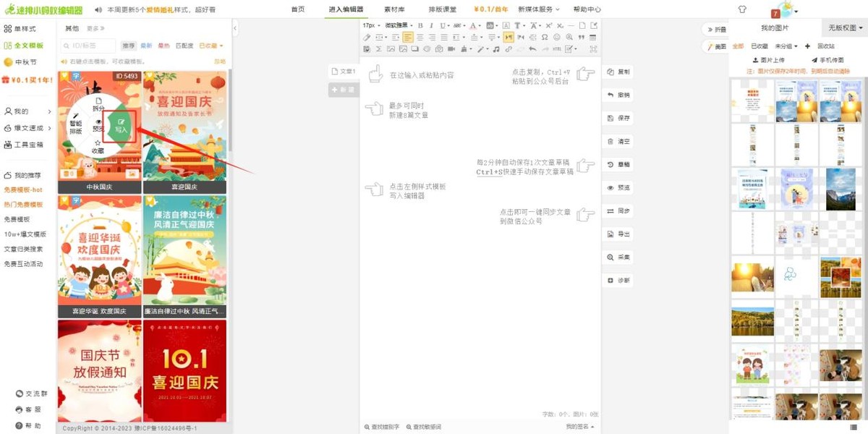Toggle underline formatting
This screenshot has height=434, width=868.
[443, 26]
